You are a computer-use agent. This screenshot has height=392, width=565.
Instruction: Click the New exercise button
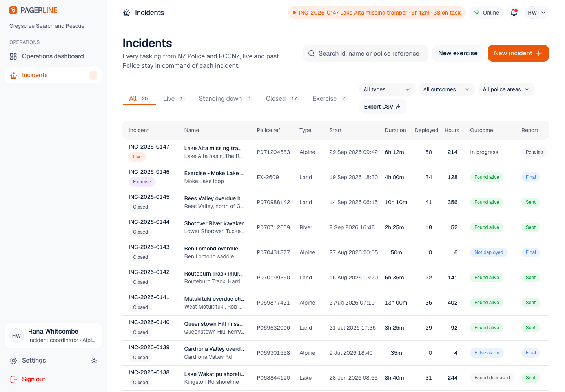click(458, 53)
